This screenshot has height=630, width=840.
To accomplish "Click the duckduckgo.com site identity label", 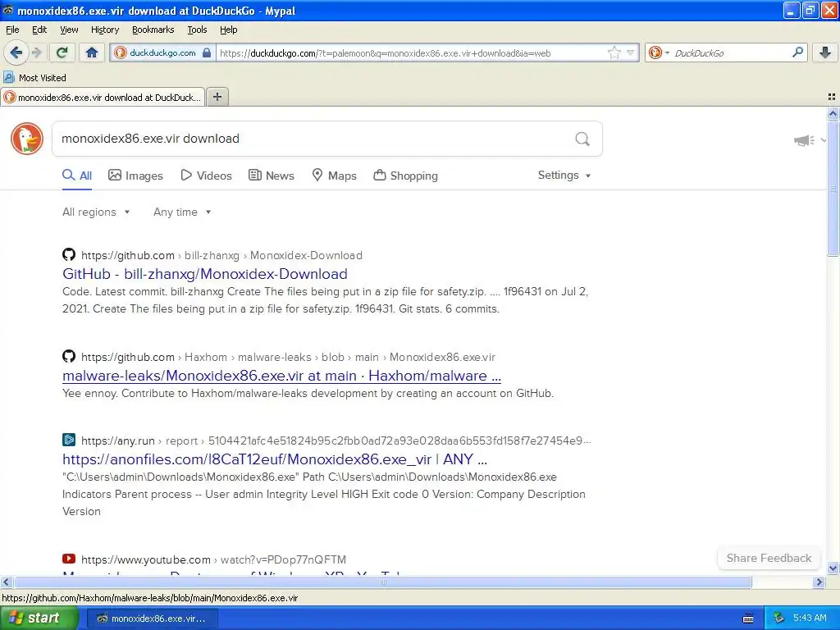I will (162, 53).
